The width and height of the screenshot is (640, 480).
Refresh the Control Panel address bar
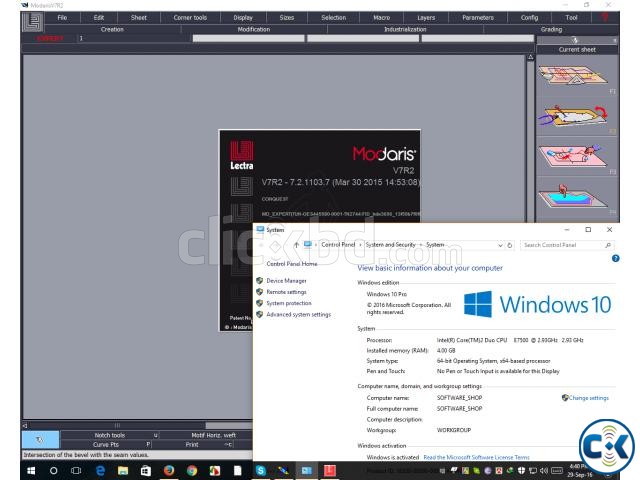(x=509, y=245)
